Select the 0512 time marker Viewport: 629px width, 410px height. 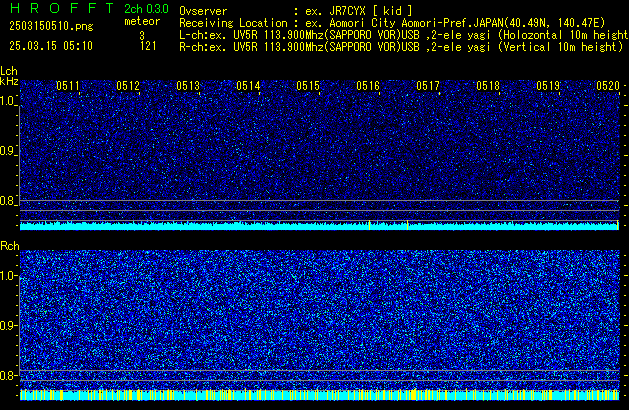128,86
